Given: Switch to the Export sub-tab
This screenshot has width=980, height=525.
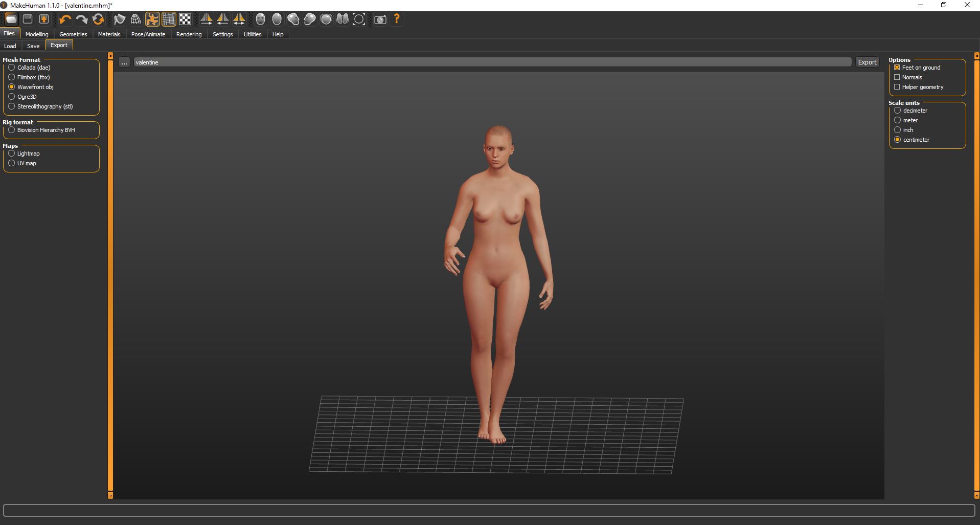Looking at the screenshot, I should 59,45.
